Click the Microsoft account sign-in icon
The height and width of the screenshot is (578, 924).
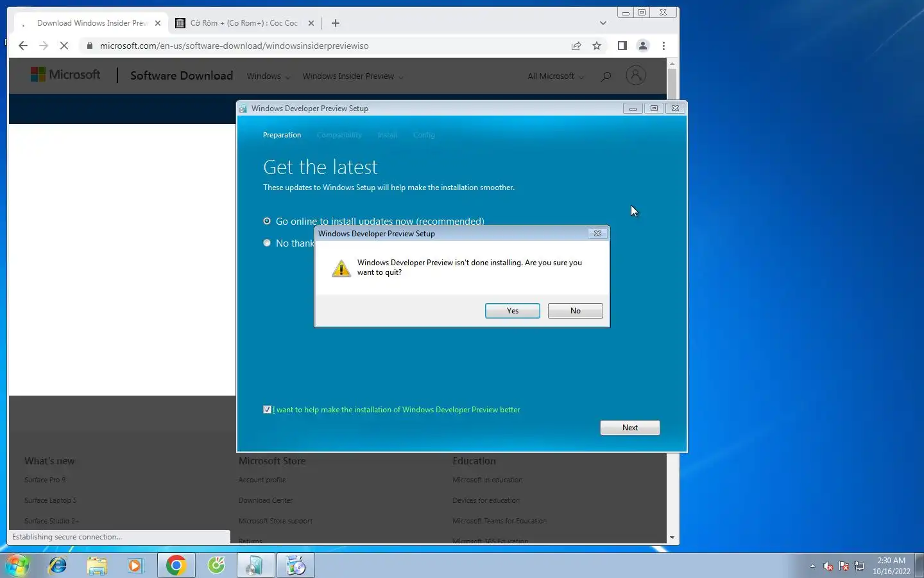(635, 76)
